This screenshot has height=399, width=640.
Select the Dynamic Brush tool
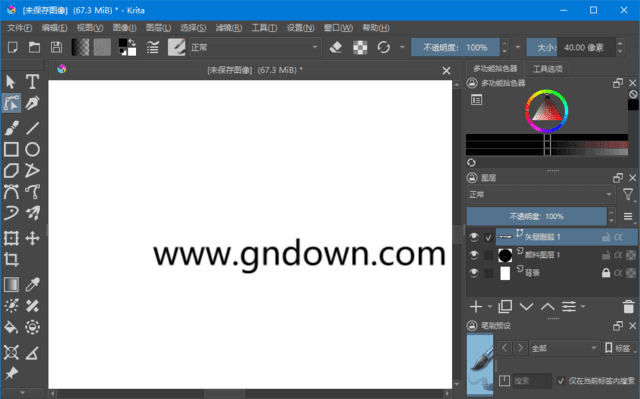(11, 213)
